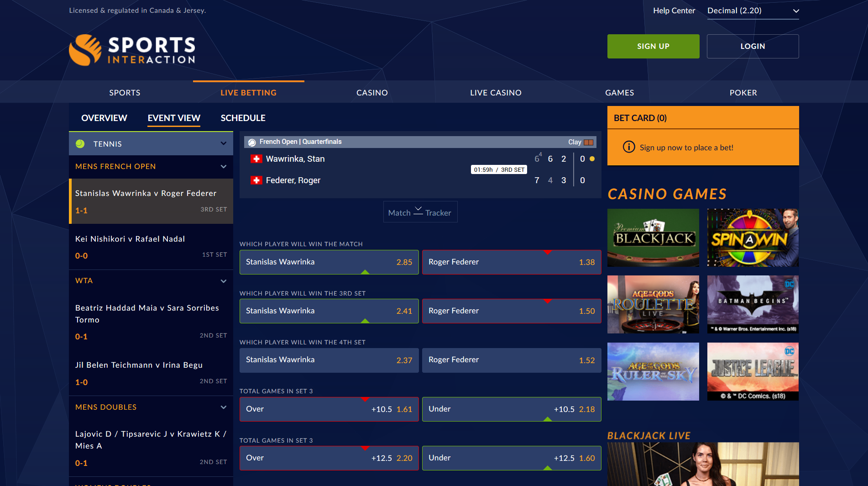Bet on Wawrinka to win 4th set 2.37
Image resolution: width=868 pixels, height=486 pixels.
tap(329, 360)
